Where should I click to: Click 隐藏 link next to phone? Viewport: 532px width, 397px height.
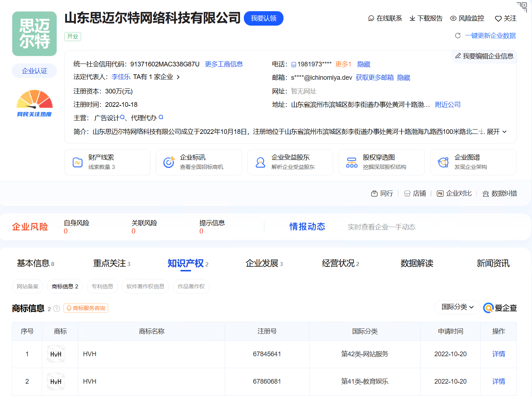coord(364,64)
